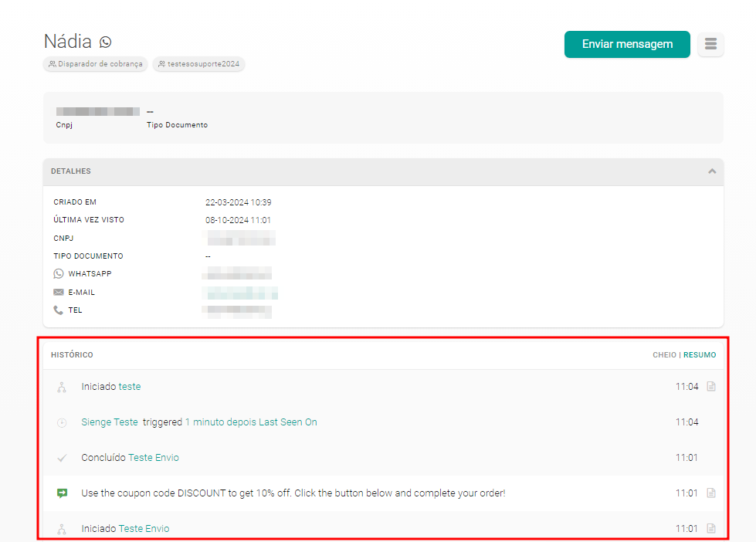The width and height of the screenshot is (756, 542).
Task: Click the E-mail envelope icon in details
Action: tap(59, 293)
